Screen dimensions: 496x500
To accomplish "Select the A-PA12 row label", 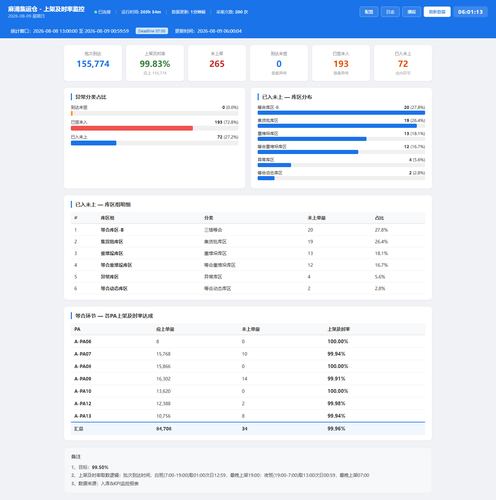I will point(83,403).
